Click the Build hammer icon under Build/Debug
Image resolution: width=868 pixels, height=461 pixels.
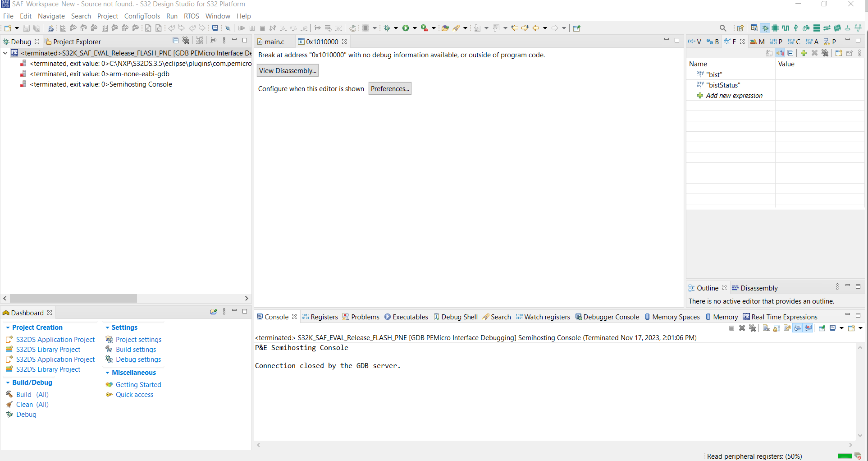(9, 394)
